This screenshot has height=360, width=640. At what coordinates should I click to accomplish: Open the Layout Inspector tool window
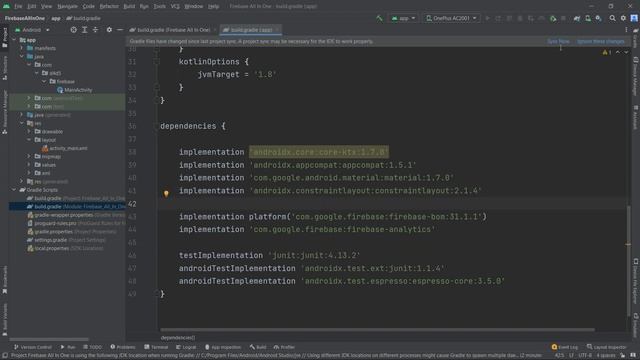tap(606, 347)
